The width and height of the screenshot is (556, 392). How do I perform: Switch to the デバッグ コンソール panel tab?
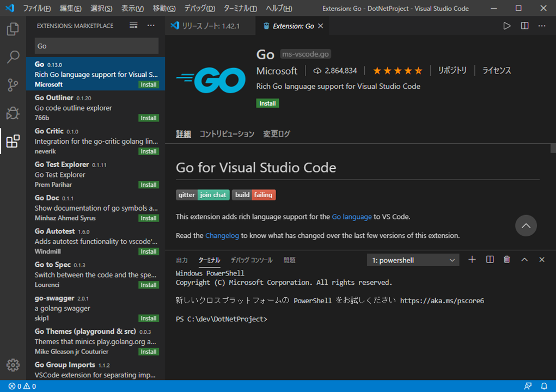coord(252,260)
